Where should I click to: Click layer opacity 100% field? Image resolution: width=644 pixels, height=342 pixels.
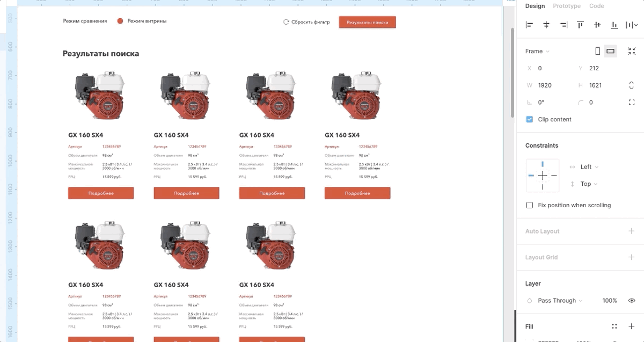[610, 301]
